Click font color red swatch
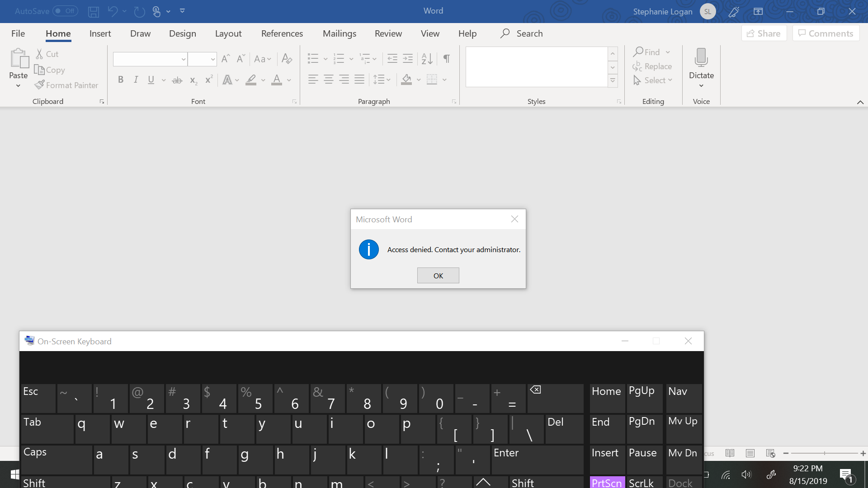The image size is (868, 488). click(277, 80)
